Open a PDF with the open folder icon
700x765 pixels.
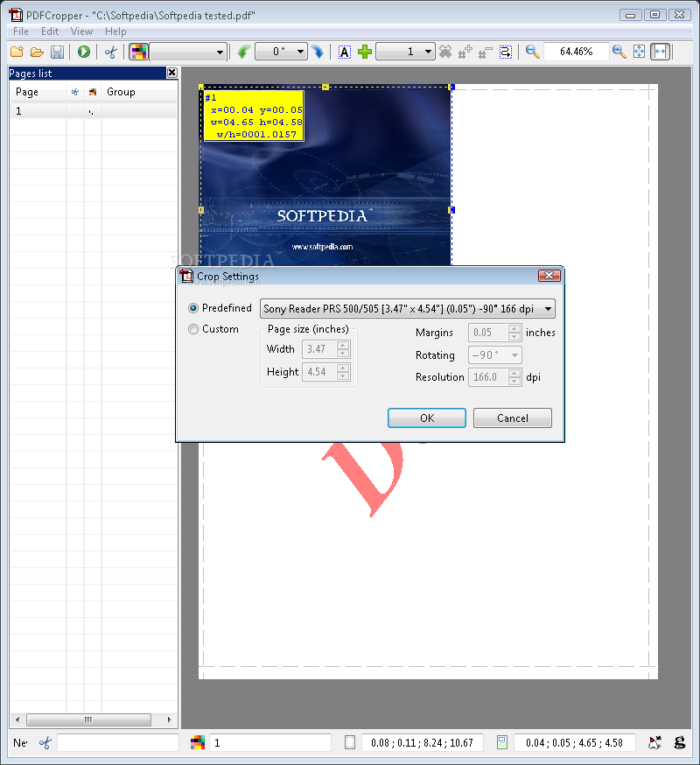37,52
